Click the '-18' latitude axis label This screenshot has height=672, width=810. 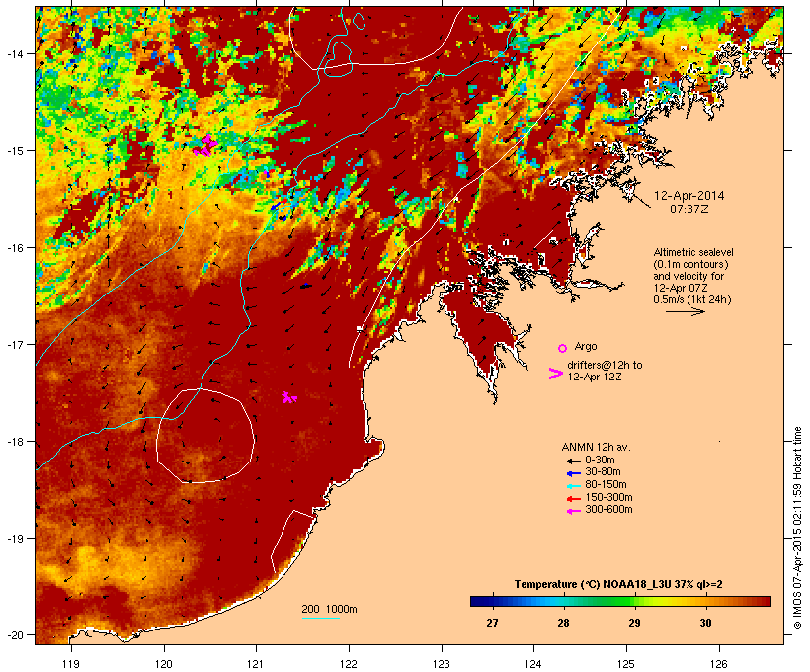pos(14,442)
